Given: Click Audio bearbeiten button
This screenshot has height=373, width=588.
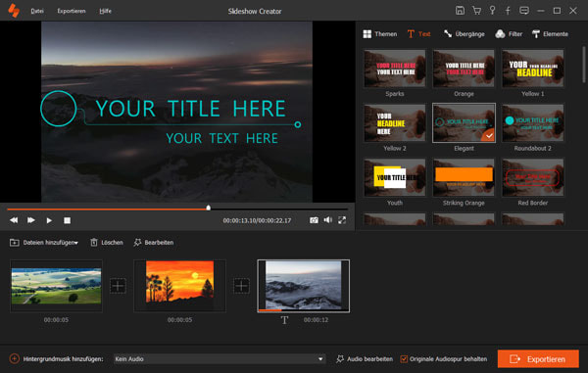Looking at the screenshot, I should click(365, 358).
